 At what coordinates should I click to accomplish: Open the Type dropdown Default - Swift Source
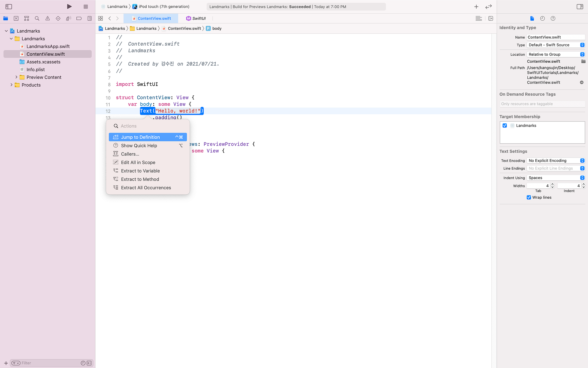tap(556, 45)
